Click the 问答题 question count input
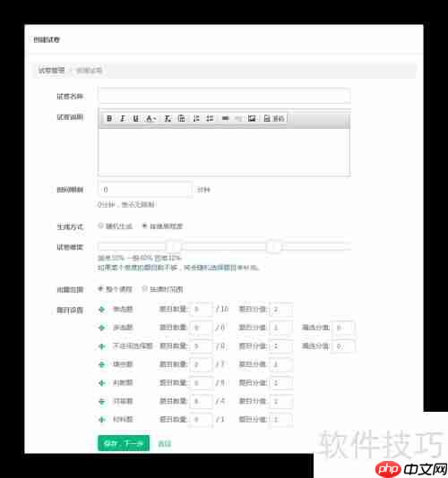Screen dimensions: 448x478 coord(201,402)
